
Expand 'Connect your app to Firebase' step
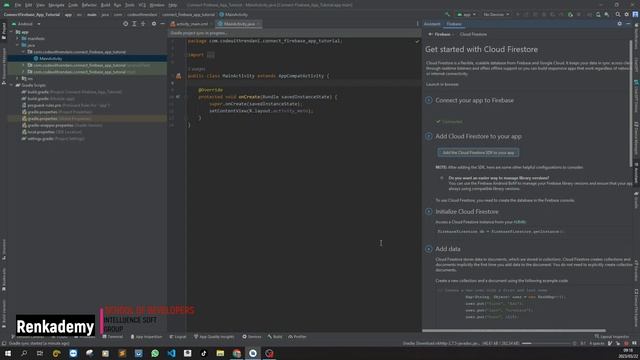(x=429, y=100)
